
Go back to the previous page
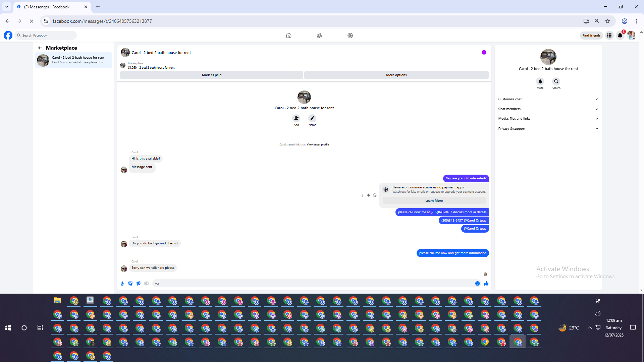click(x=7, y=21)
